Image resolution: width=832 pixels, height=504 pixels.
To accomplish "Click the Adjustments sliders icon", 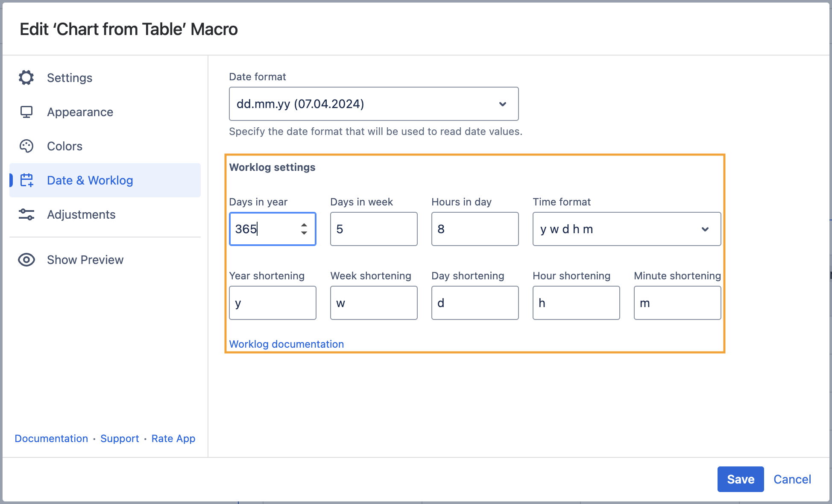I will (x=26, y=214).
